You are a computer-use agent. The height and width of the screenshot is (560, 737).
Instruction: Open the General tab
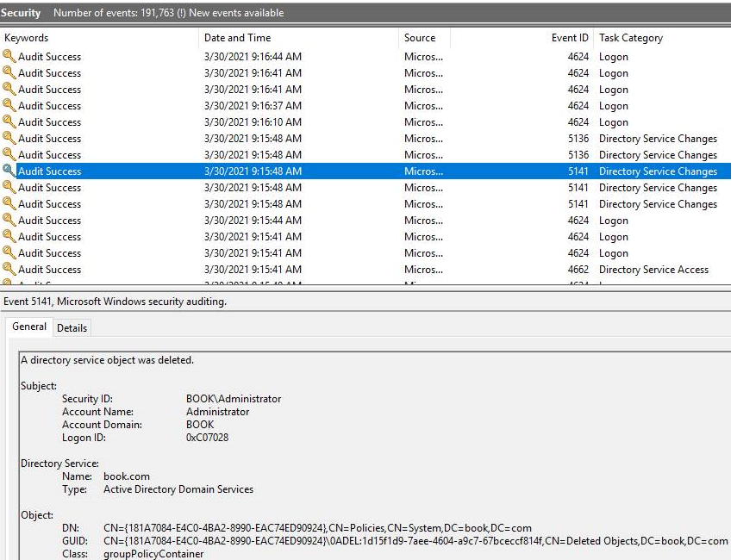click(29, 327)
